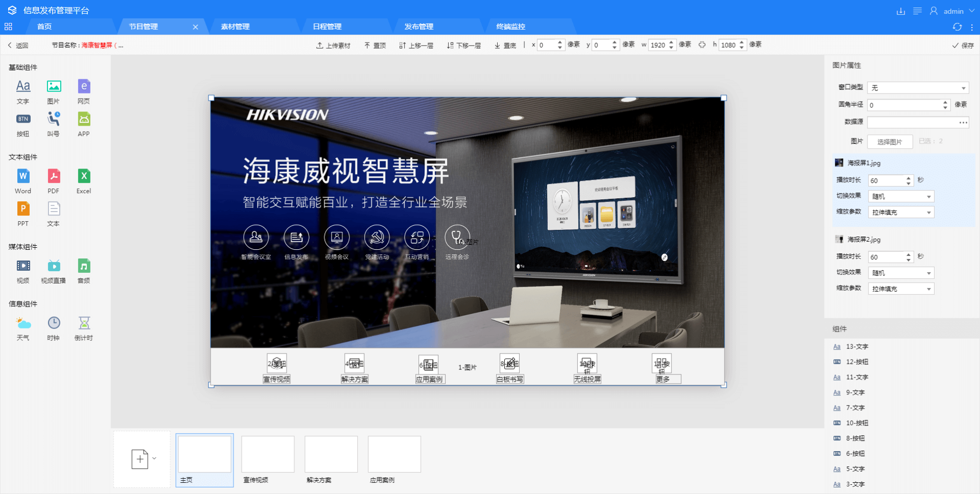
Task: Click the download icon in the header
Action: click(x=901, y=11)
